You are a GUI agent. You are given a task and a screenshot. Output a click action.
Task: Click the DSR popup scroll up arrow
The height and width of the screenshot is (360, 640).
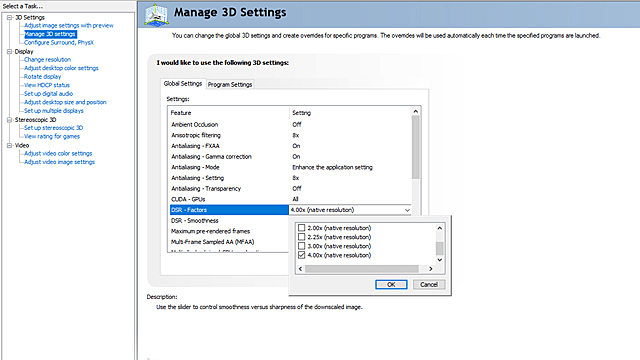[440, 228]
